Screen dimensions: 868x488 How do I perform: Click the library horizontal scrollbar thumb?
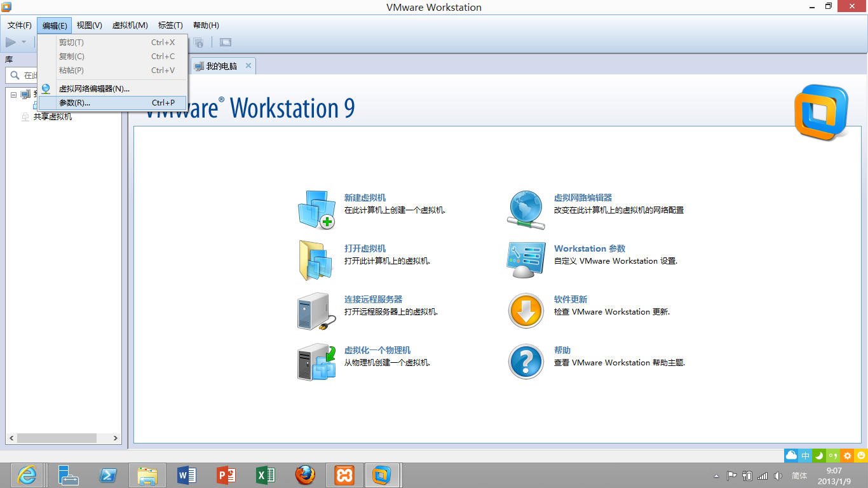point(57,438)
